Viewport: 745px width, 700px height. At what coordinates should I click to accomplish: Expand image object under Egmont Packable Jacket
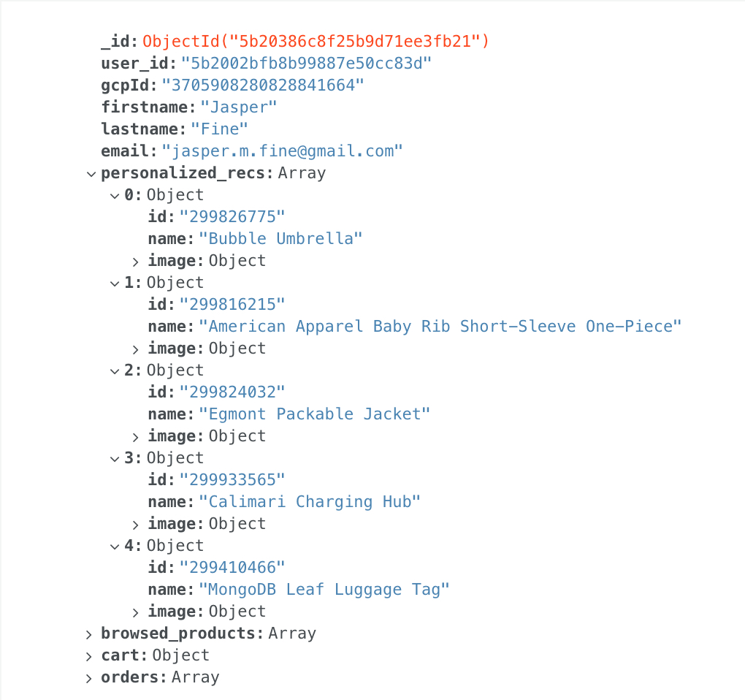pos(136,437)
